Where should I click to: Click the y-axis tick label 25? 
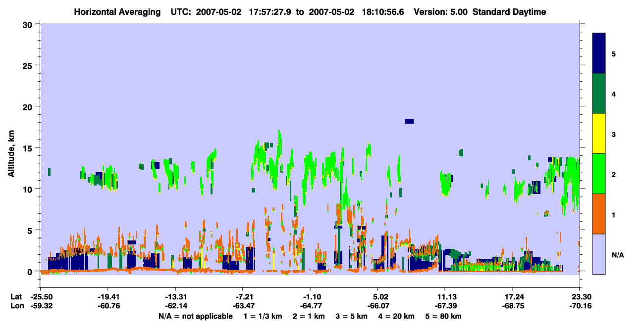point(29,65)
